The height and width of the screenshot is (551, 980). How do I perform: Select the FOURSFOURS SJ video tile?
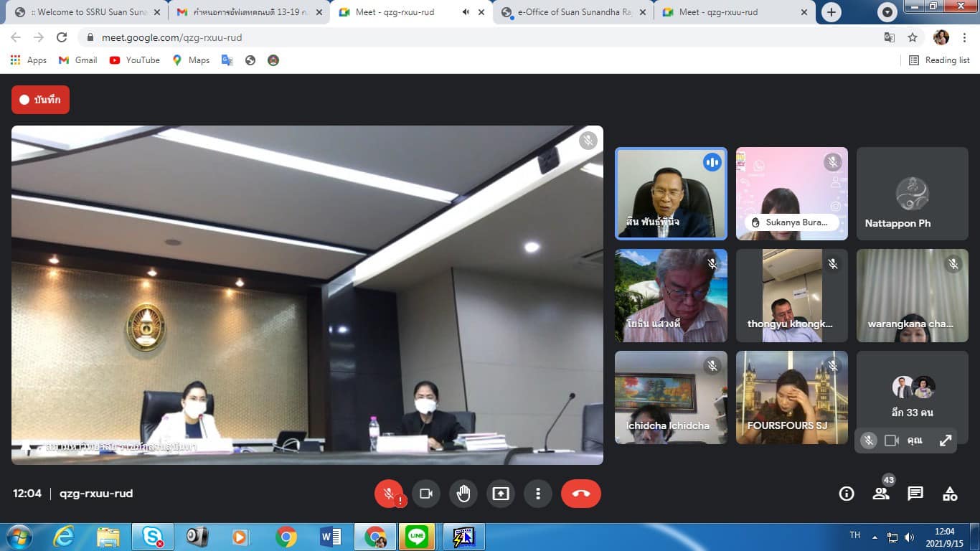tap(791, 397)
